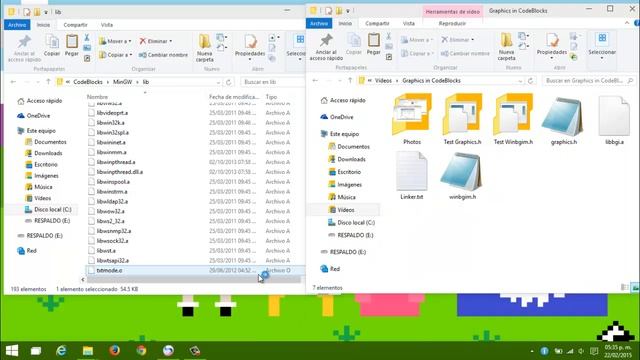Click Videos in Graphics window address bar
The height and width of the screenshot is (360, 640).
[x=383, y=81]
